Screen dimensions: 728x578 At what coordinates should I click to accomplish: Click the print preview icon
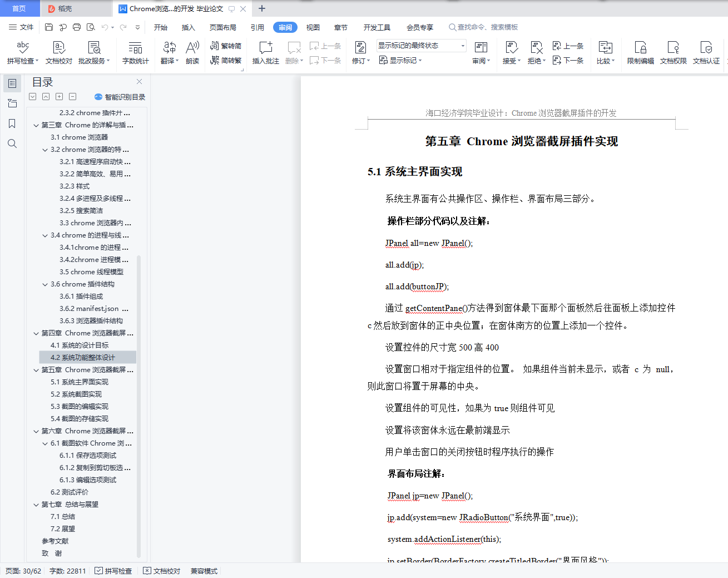coord(91,27)
